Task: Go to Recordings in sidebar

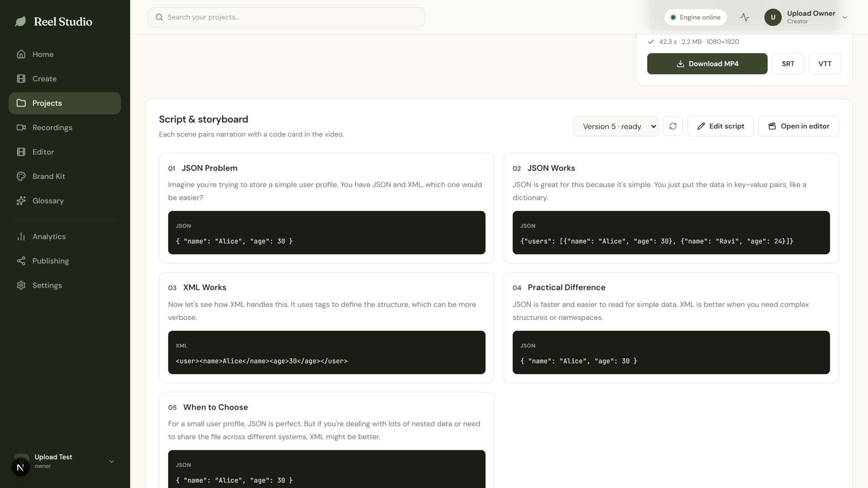Action: 65,127
